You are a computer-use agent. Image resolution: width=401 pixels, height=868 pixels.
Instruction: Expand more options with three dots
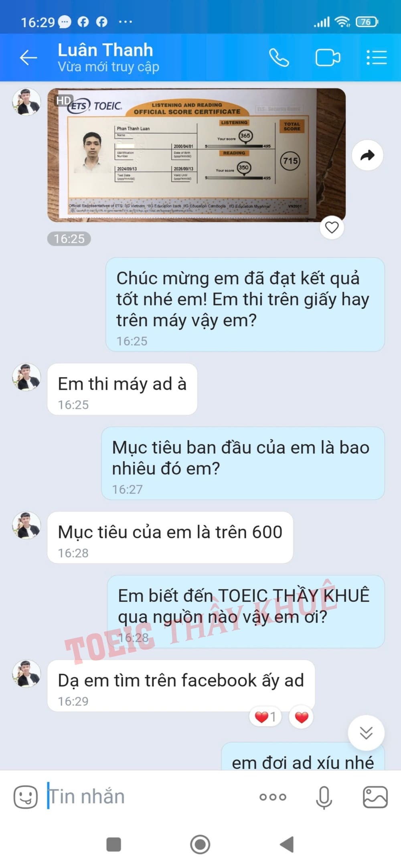pyautogui.click(x=273, y=797)
